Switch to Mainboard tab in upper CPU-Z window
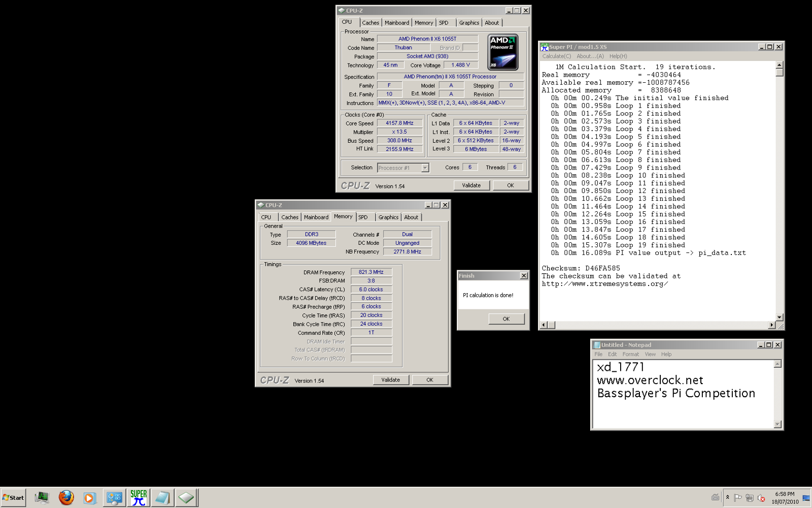812x508 pixels. point(397,23)
